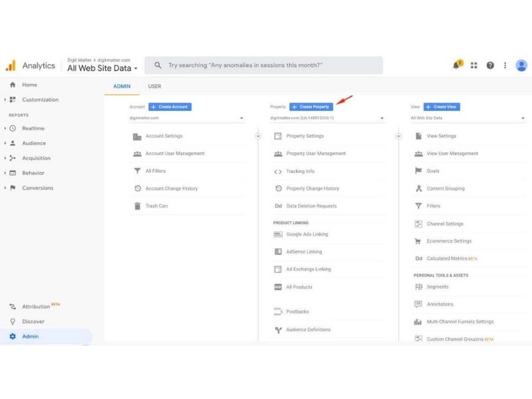Expand the Behavior reports arrow
The image size is (532, 399).
(x=5, y=173)
